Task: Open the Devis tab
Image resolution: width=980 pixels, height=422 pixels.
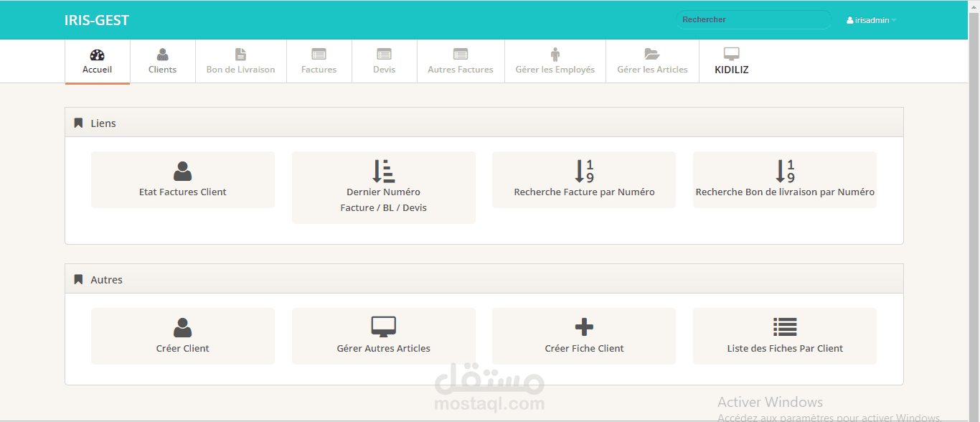Action: 384,61
